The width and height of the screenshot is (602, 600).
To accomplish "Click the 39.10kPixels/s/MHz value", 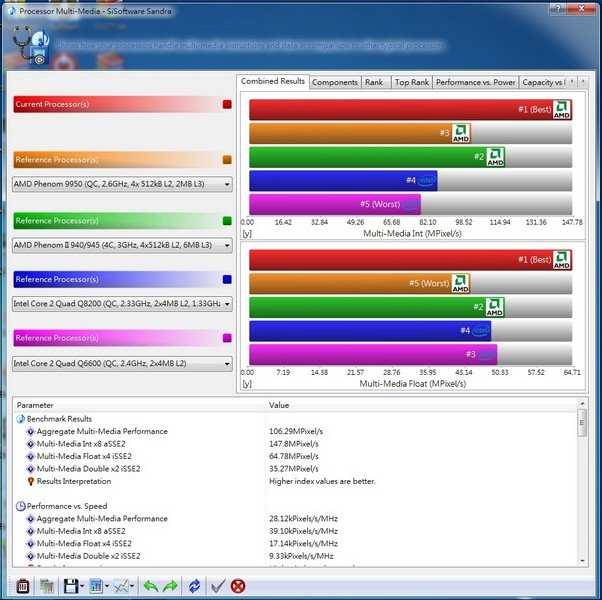I will coord(303,531).
